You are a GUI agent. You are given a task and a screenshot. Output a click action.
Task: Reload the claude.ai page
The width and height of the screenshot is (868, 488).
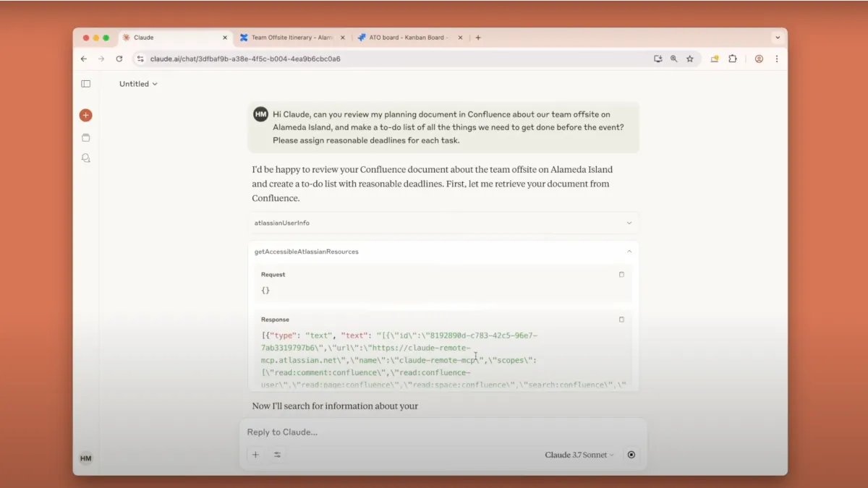pyautogui.click(x=119, y=59)
